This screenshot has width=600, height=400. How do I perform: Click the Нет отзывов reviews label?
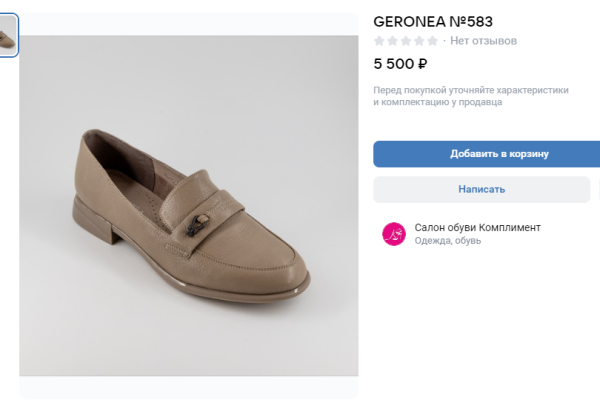(484, 41)
